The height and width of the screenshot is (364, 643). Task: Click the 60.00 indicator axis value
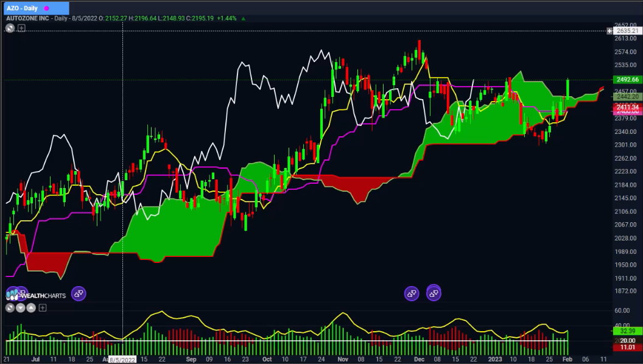point(622,310)
